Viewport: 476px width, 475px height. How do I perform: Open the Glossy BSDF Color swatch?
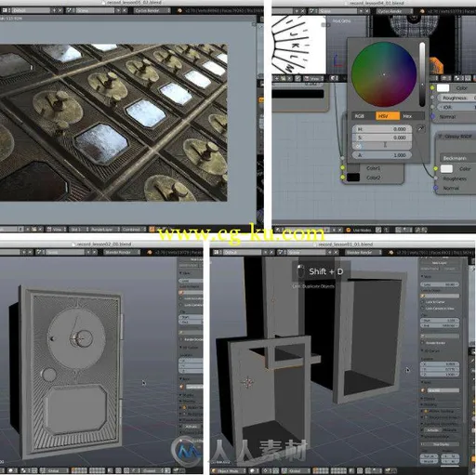[446, 169]
